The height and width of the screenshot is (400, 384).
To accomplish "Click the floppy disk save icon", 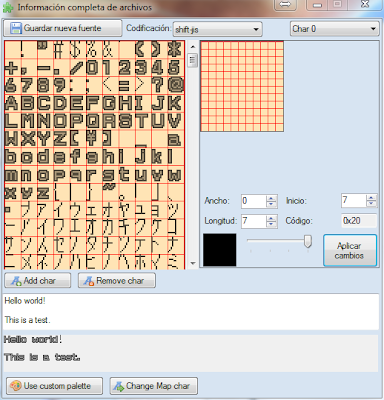I will [16, 28].
